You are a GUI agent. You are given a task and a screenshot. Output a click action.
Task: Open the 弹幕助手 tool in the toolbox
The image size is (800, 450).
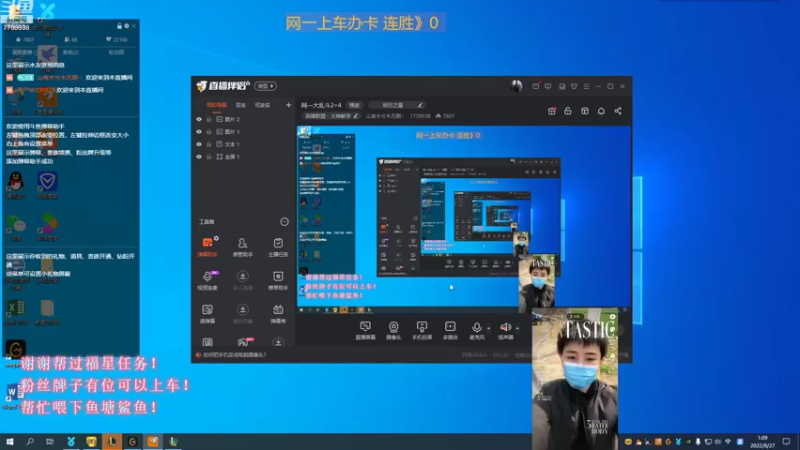point(207,246)
